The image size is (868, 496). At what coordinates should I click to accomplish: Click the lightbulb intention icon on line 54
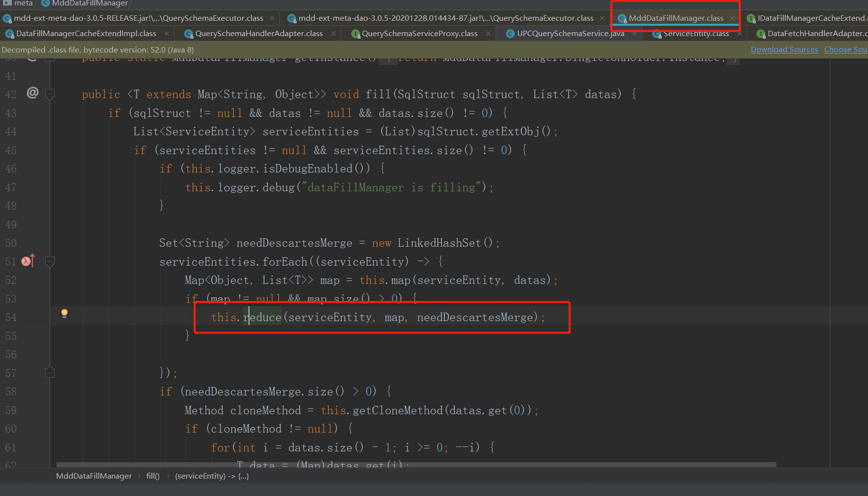click(64, 313)
